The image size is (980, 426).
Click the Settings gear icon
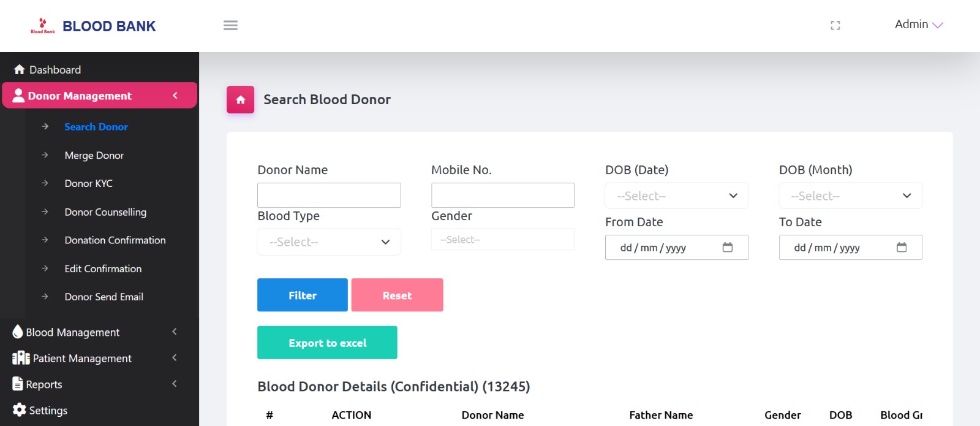click(x=18, y=410)
